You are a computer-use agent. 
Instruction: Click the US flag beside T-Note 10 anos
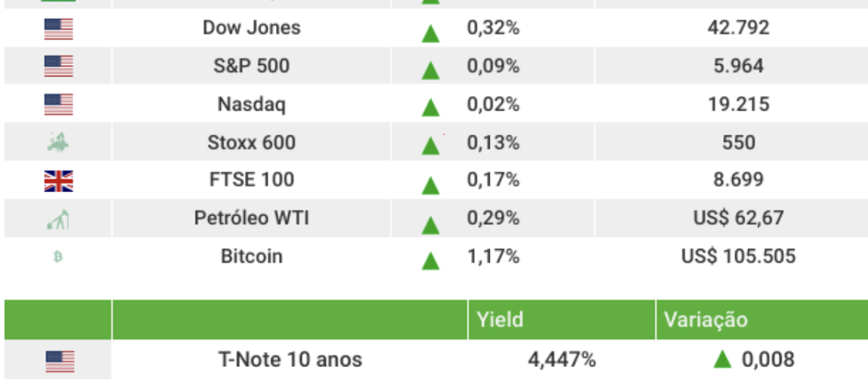coord(58,361)
